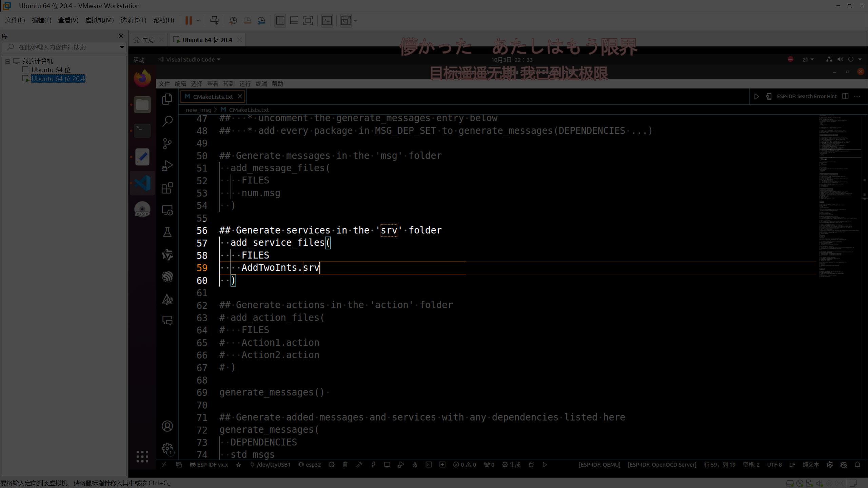
Task: Toggle VMware full screen mode
Action: [x=308, y=20]
